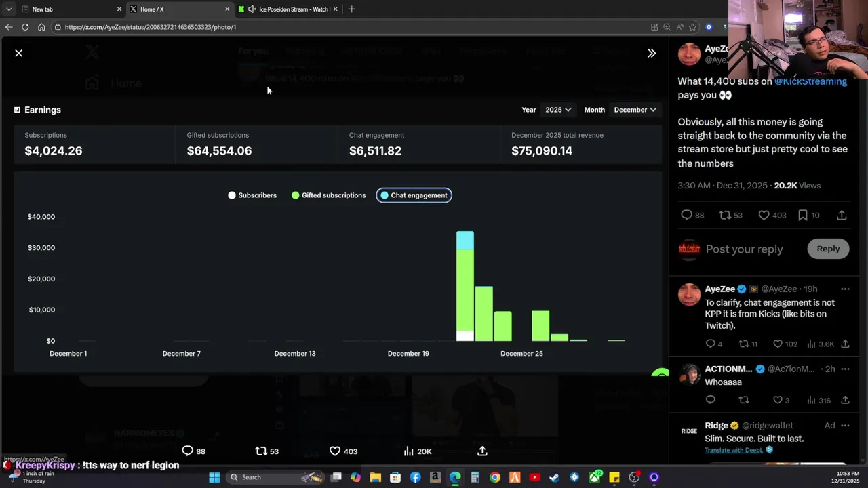Click the Windows taskbar Search box
Screen dimensions: 868x488
click(276, 477)
